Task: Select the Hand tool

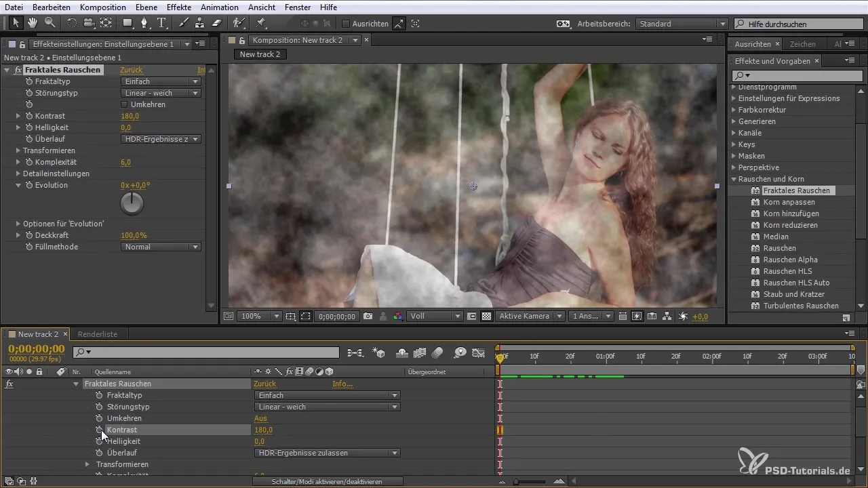Action: [x=33, y=22]
